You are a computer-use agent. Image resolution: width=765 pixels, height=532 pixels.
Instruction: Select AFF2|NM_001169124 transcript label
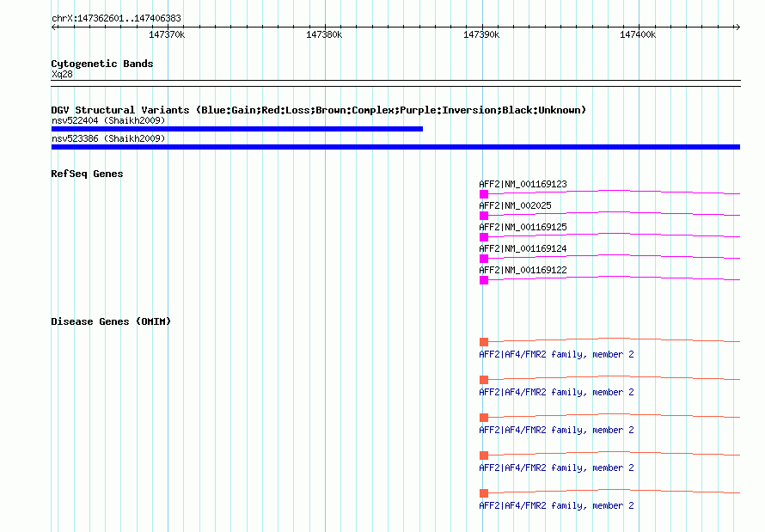[x=523, y=248]
